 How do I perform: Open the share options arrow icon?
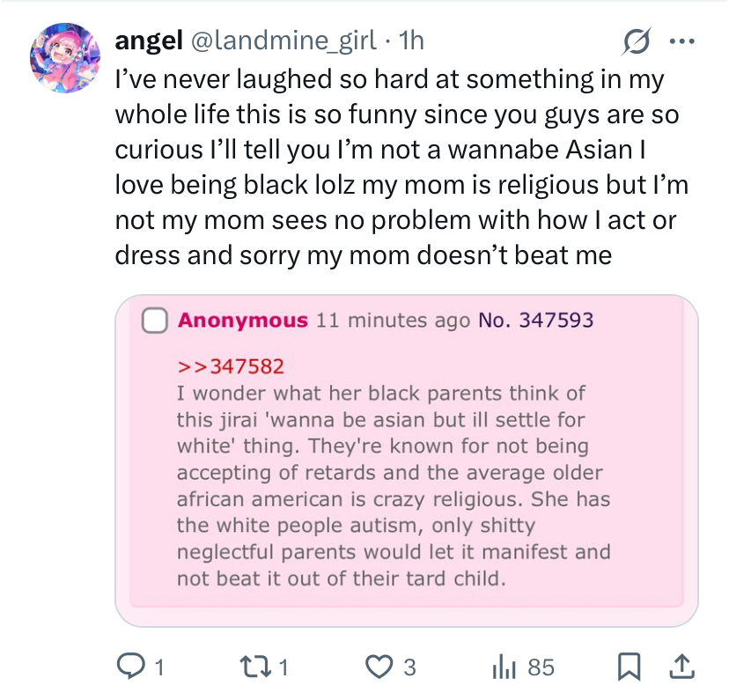pos(681,667)
